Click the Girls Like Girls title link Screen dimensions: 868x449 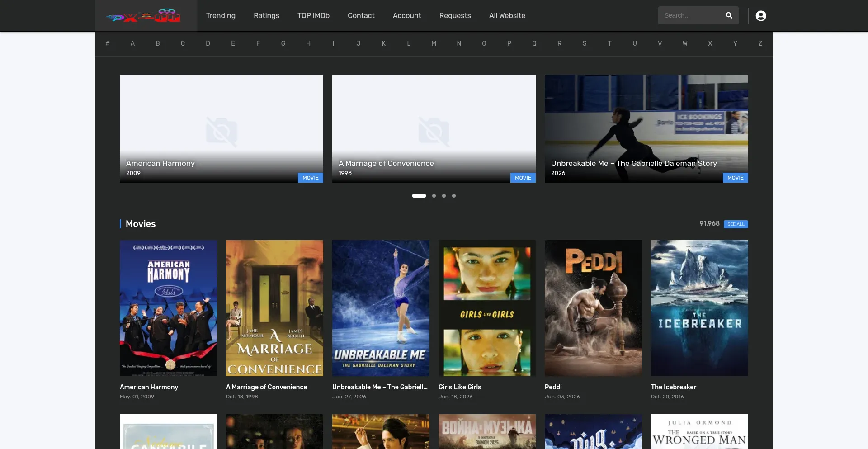click(460, 387)
